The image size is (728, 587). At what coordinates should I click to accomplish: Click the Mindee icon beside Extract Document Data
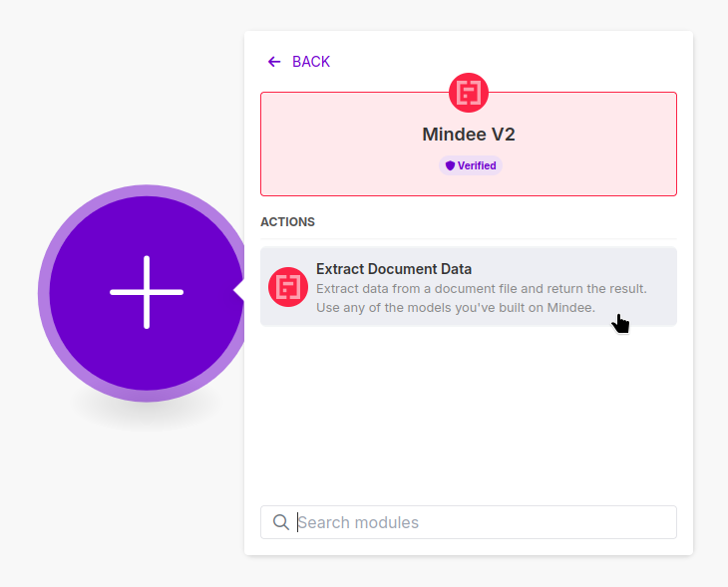click(x=288, y=287)
